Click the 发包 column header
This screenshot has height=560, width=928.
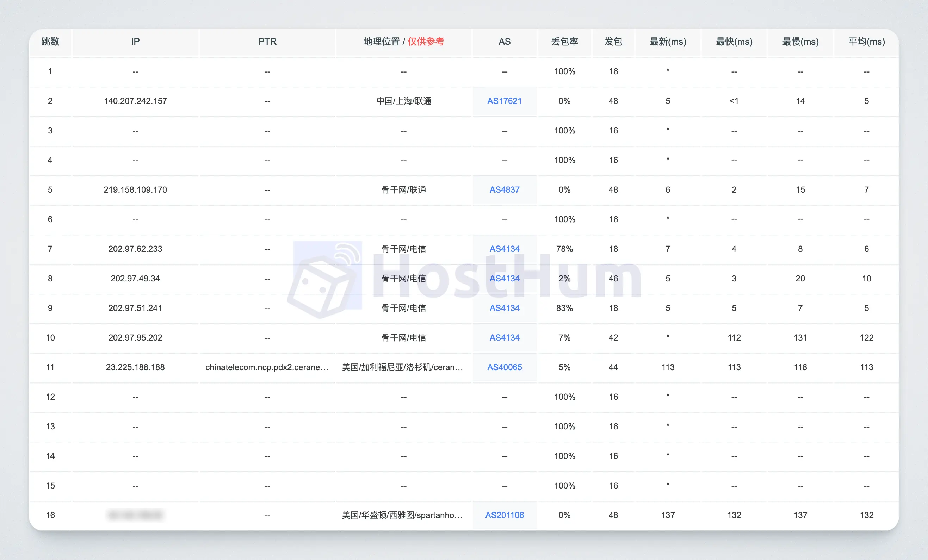613,42
